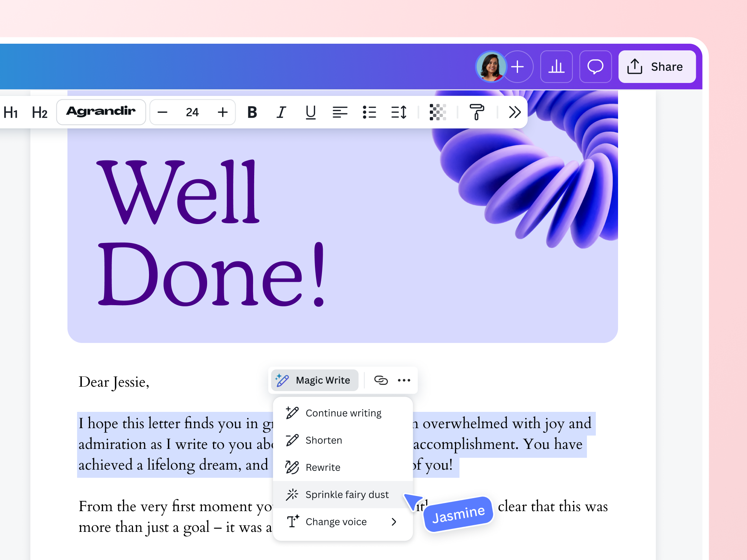Insert a link using chain icon
Screen dimensions: 747x560
(381, 380)
